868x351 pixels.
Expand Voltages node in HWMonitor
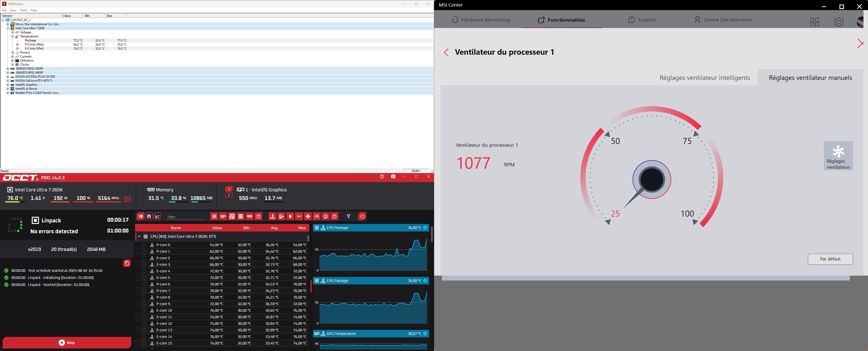(12, 32)
